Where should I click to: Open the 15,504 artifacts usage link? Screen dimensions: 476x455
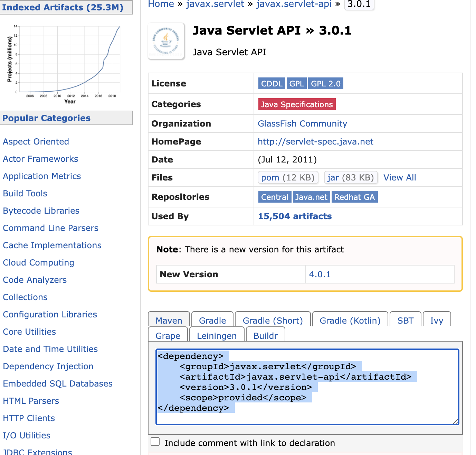pos(295,216)
